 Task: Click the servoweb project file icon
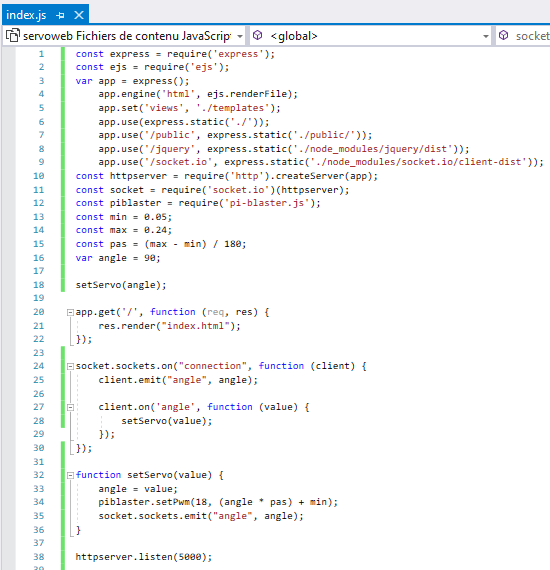pyautogui.click(x=12, y=36)
